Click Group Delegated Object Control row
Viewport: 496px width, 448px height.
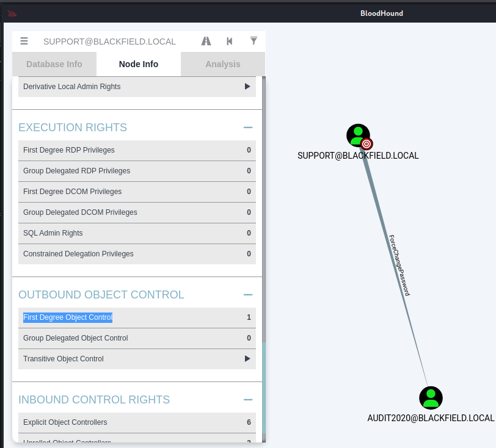137,338
